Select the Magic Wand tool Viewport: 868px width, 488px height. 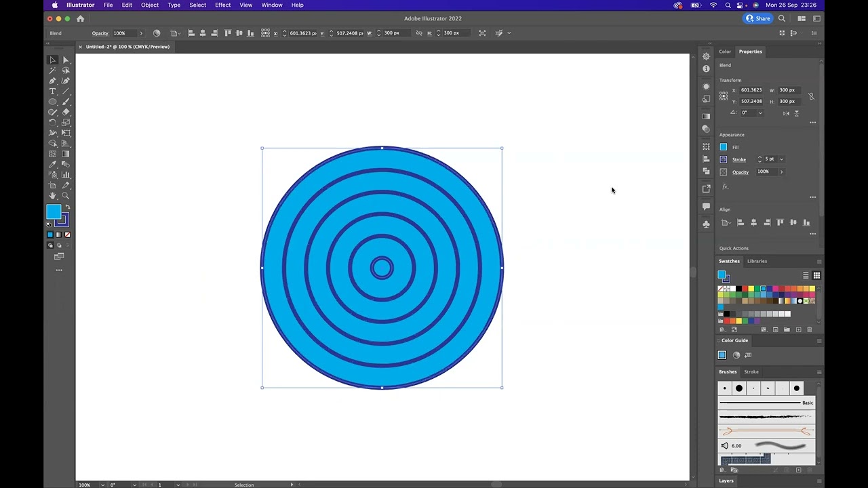pyautogui.click(x=52, y=70)
